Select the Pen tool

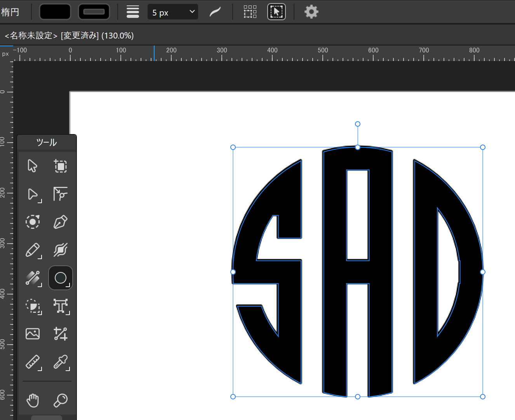coord(60,222)
